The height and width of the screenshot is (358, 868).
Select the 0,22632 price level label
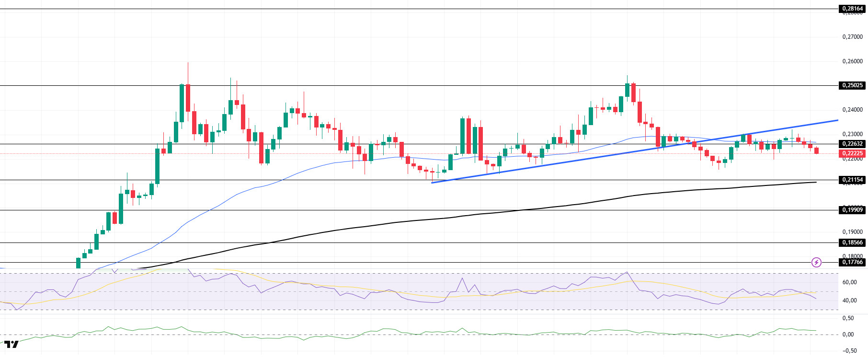pyautogui.click(x=853, y=144)
